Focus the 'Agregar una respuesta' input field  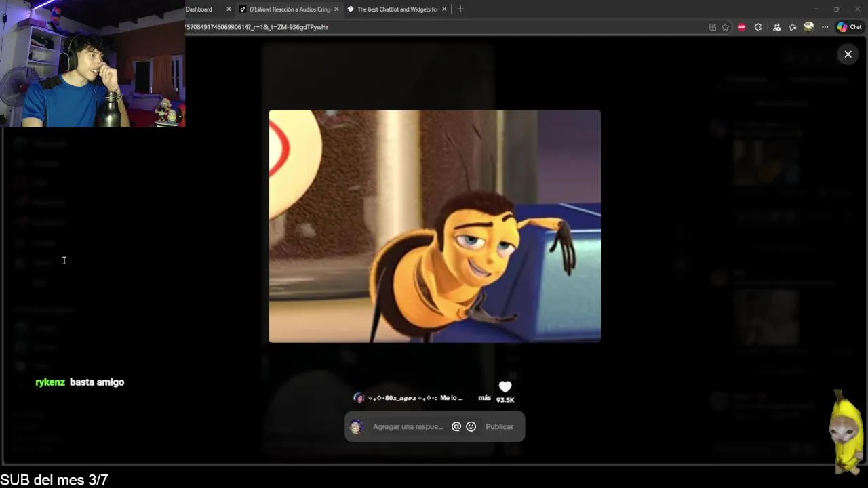[408, 426]
